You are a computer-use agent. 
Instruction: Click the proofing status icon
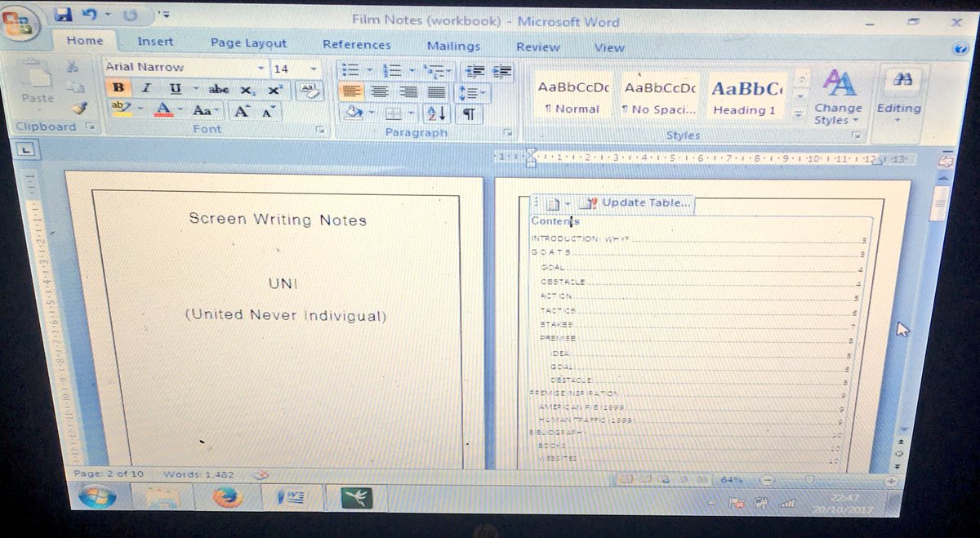click(x=261, y=474)
